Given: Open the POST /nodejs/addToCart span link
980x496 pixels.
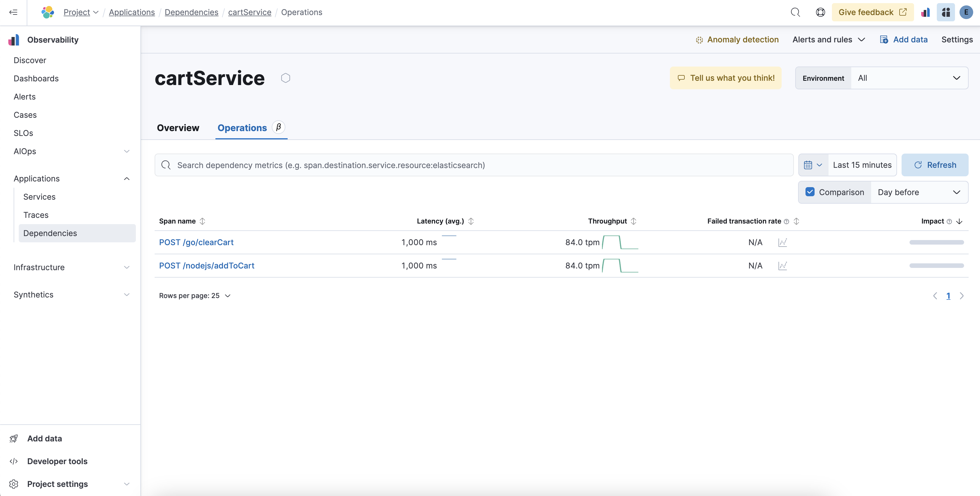Looking at the screenshot, I should click(x=207, y=266).
